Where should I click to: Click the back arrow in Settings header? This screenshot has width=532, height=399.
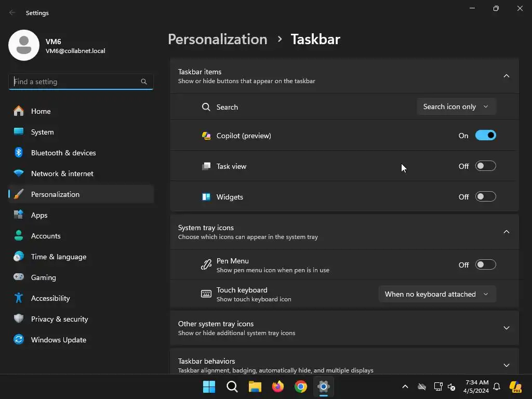pyautogui.click(x=12, y=12)
